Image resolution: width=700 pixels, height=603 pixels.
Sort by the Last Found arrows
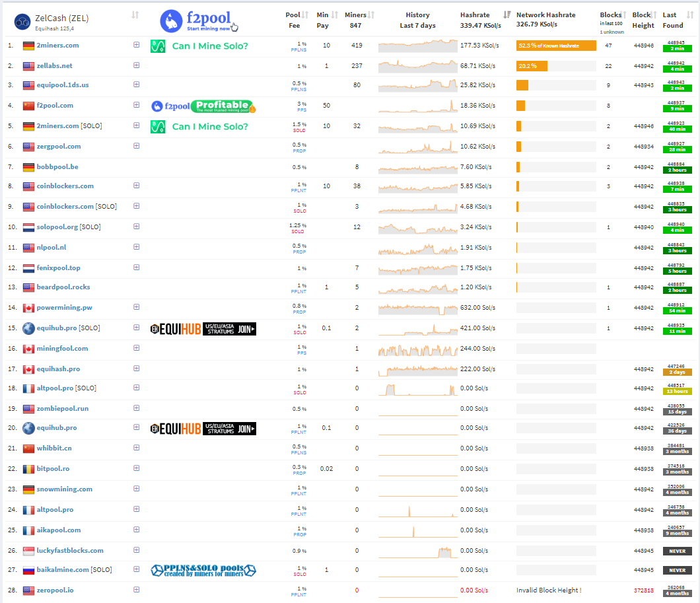(689, 15)
